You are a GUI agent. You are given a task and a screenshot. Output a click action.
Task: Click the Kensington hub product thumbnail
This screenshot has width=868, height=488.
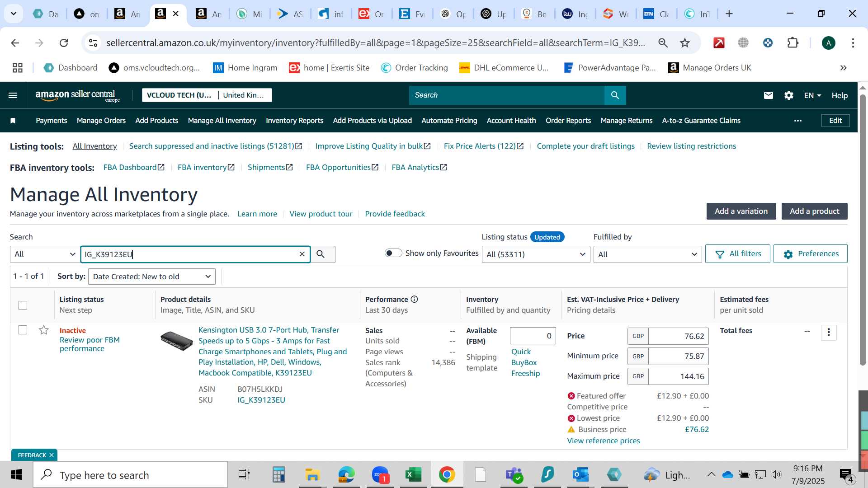177,341
